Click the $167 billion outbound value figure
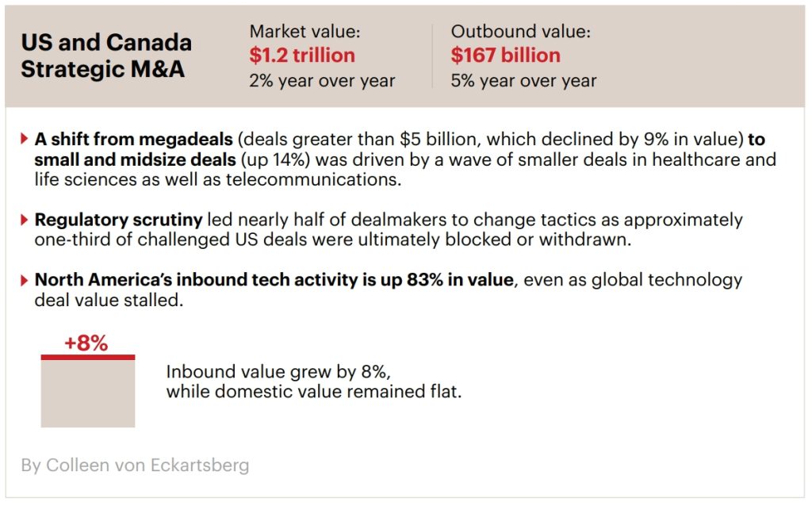The width and height of the screenshot is (812, 506). 505,56
